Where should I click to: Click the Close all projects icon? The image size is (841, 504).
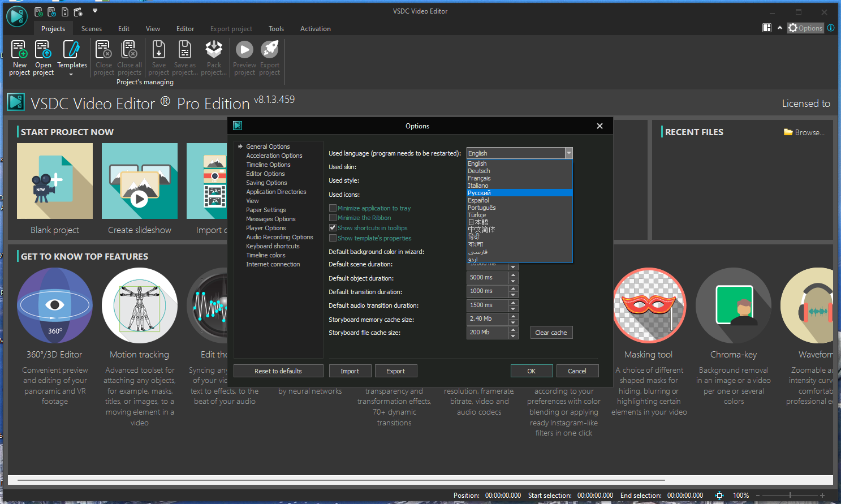pyautogui.click(x=130, y=50)
